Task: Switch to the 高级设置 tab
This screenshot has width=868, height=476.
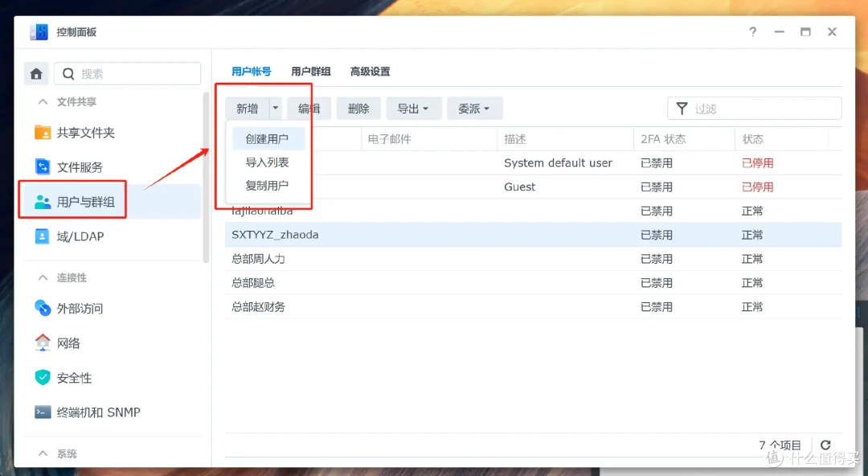Action: tap(370, 72)
